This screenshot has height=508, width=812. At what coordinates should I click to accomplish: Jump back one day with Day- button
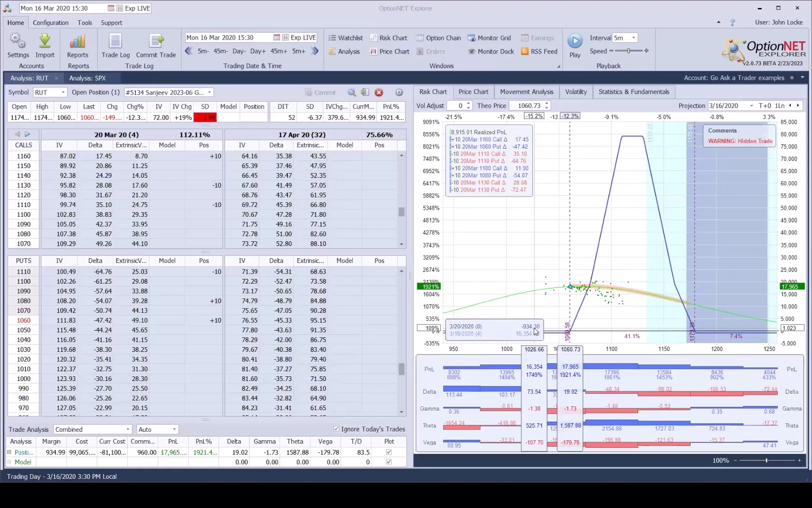click(x=239, y=51)
